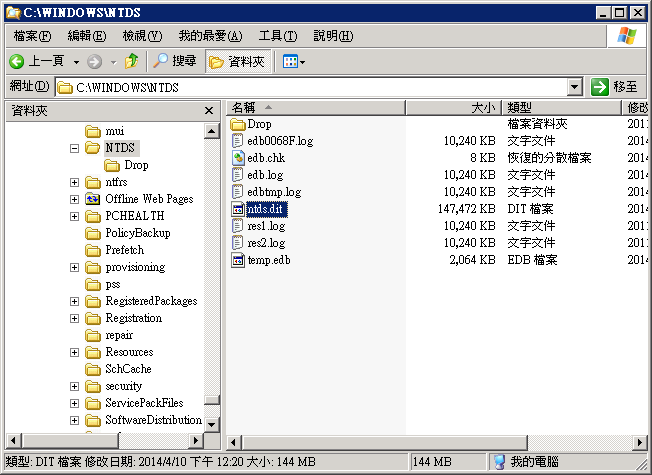Select the mui folder icon in tree
The width and height of the screenshot is (652, 475).
[x=93, y=131]
